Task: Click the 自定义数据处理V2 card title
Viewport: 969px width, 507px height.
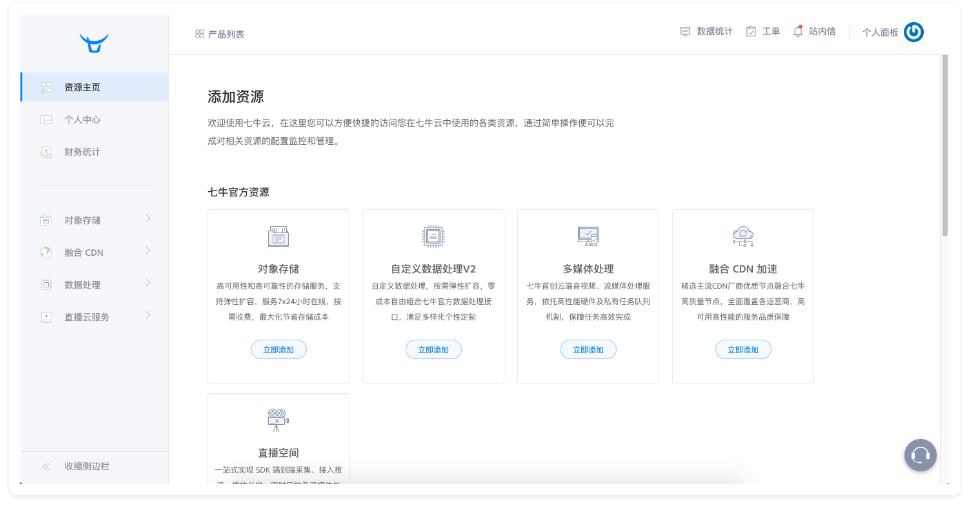Action: click(433, 268)
